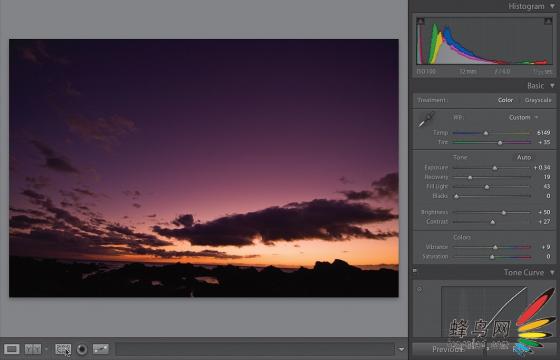Screen dimensions: 560x360
Task: Open the Before/After view options arrow
Action: (46, 349)
